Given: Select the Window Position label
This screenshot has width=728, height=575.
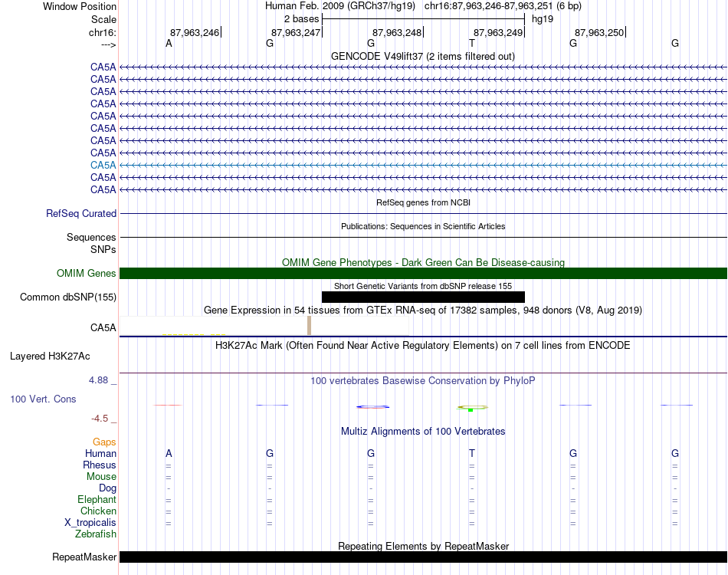Looking at the screenshot, I should point(80,6).
